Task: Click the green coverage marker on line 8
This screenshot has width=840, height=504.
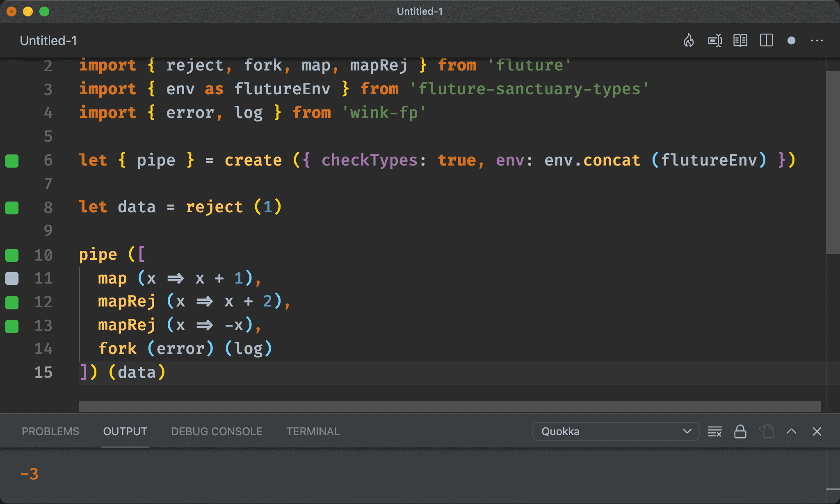Action: [12, 208]
